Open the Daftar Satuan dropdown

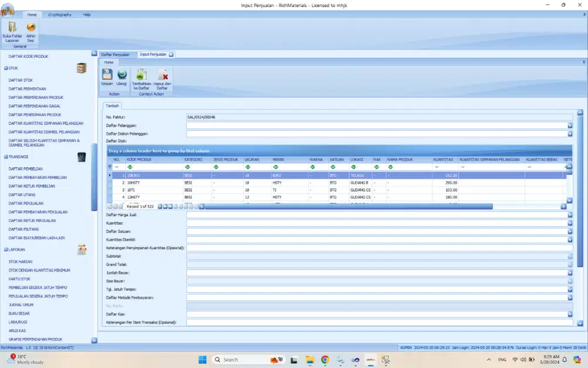[570, 231]
